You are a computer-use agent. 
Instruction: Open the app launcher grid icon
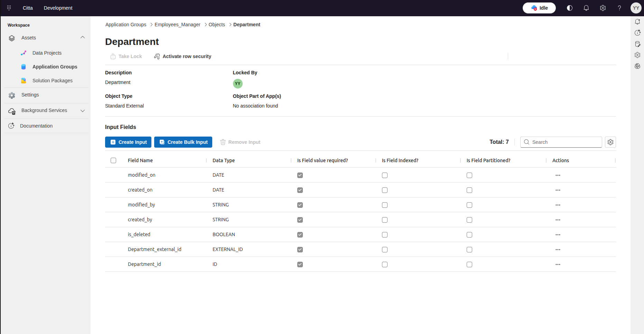[x=9, y=8]
